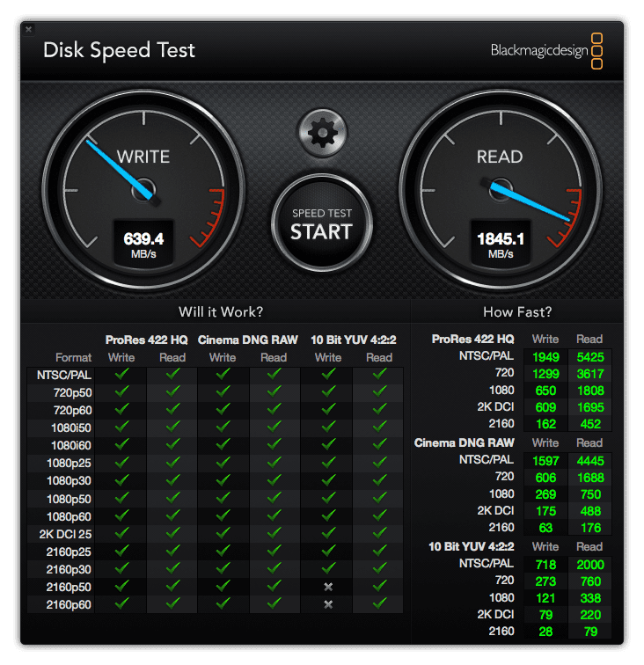This screenshot has width=644, height=665.
Task: Click 10 Bit YUV 720 write value 273
Action: (x=545, y=581)
